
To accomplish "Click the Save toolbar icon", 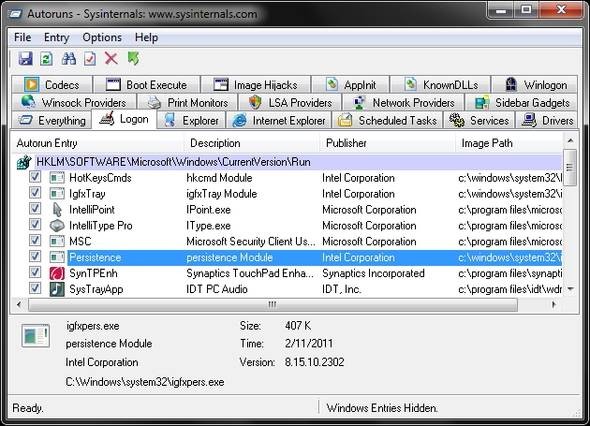I will 26,59.
